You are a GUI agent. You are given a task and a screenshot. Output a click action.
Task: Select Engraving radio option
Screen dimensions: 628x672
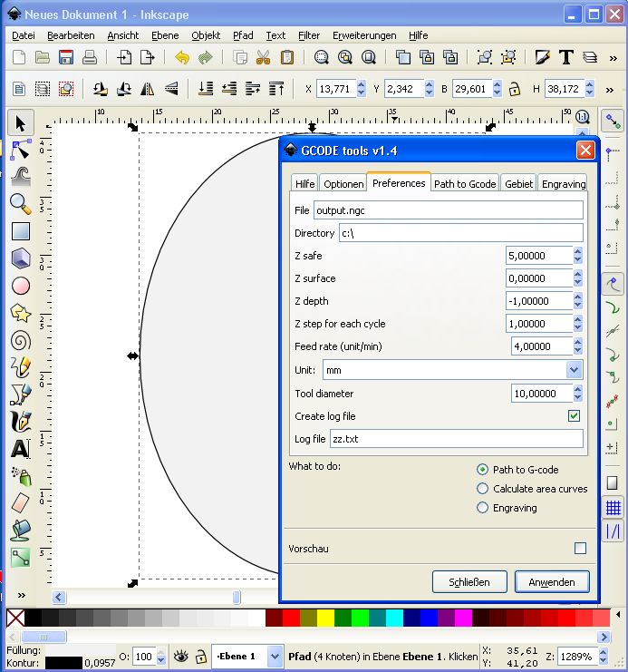(482, 508)
